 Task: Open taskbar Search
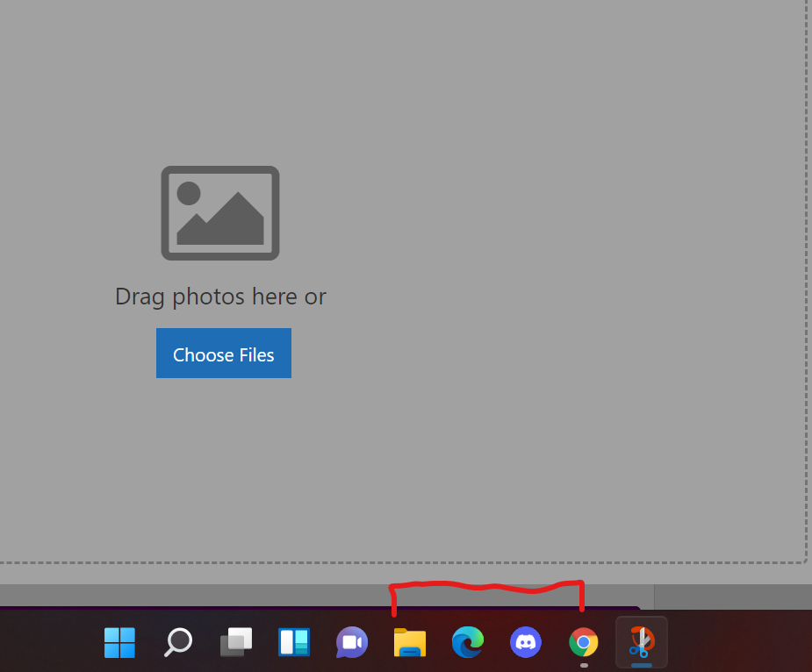pos(178,642)
